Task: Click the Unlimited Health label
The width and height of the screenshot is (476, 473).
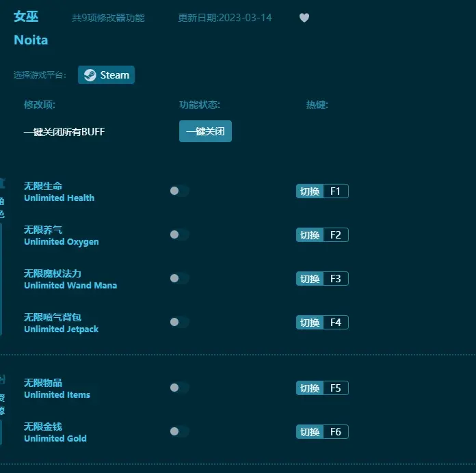Action: 59,198
